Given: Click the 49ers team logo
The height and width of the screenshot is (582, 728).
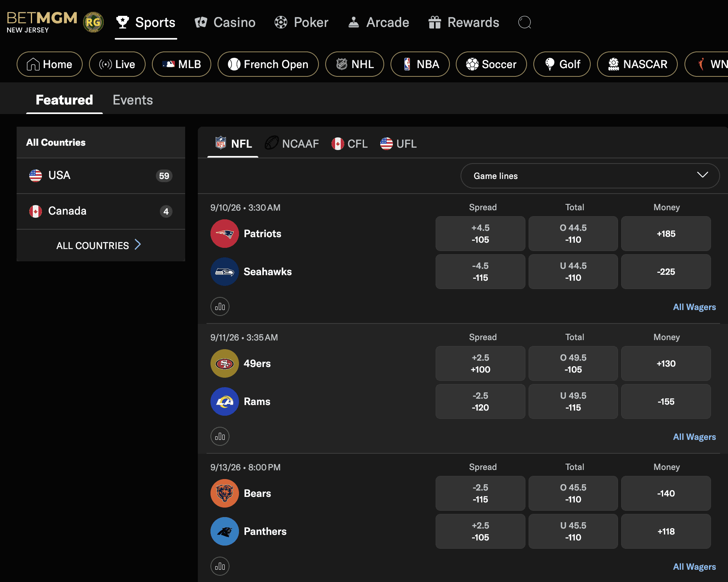Looking at the screenshot, I should [225, 363].
